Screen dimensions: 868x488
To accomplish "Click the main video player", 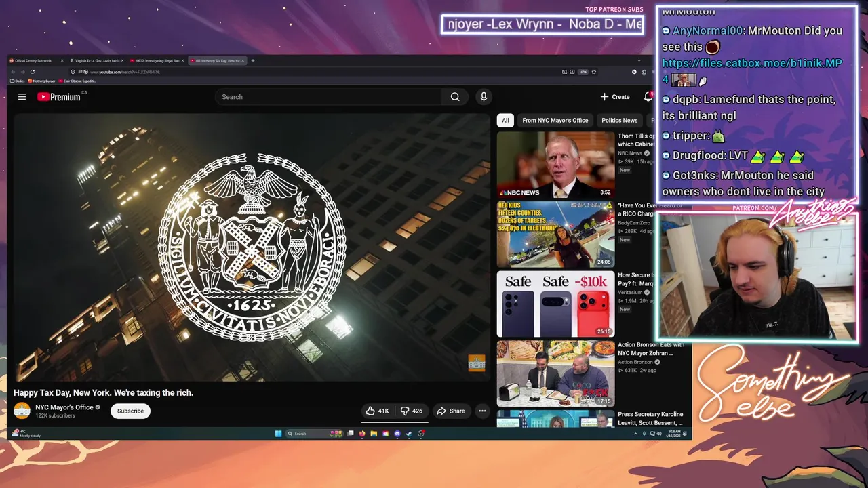I will pyautogui.click(x=252, y=247).
